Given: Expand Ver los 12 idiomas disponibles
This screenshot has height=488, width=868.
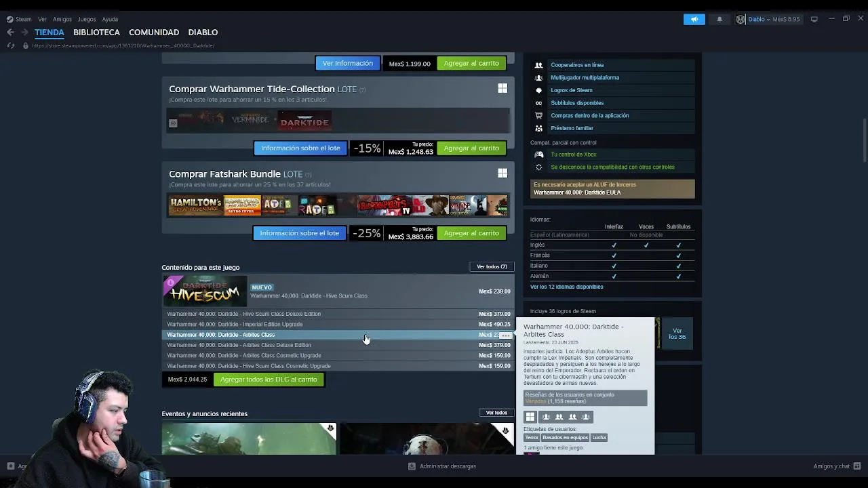Looking at the screenshot, I should 566,287.
